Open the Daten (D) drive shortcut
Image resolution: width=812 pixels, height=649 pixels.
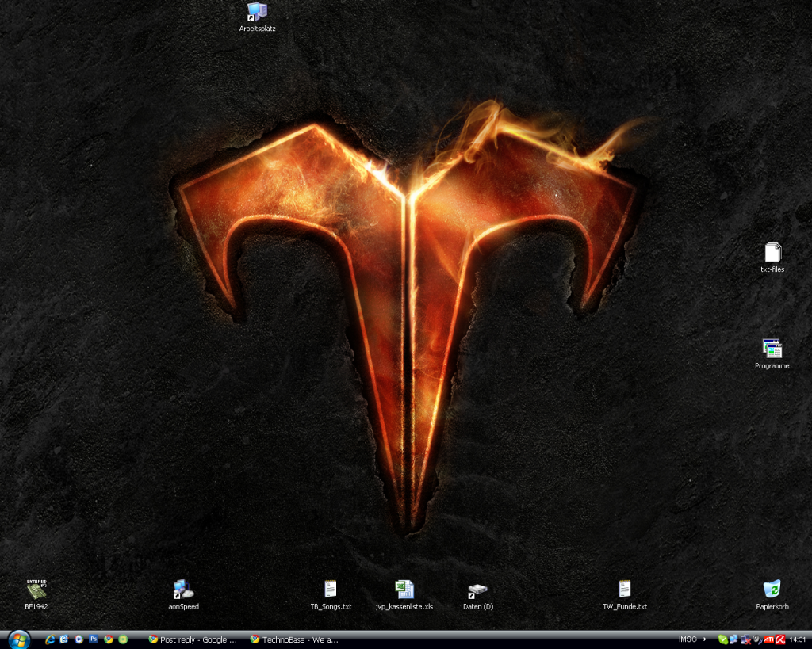click(477, 590)
